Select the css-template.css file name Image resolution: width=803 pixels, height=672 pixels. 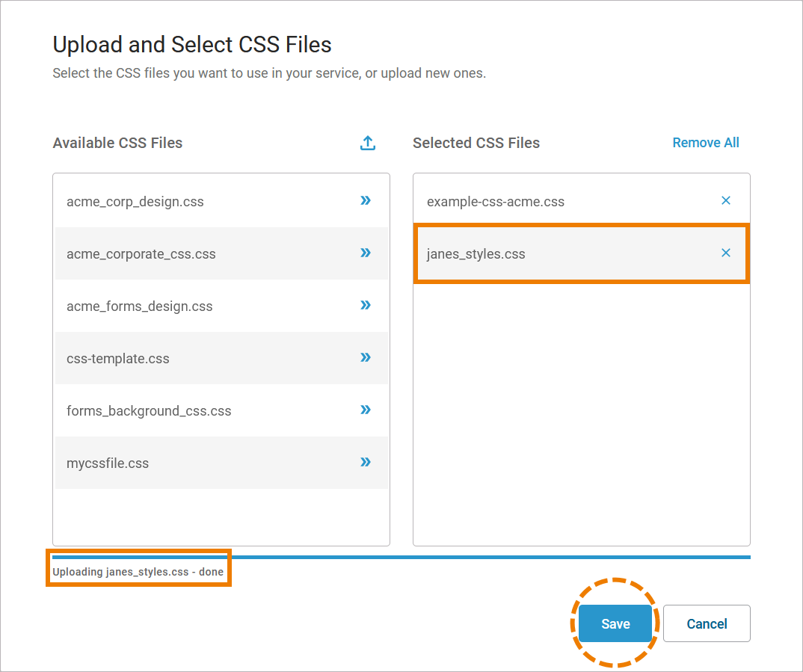point(118,359)
